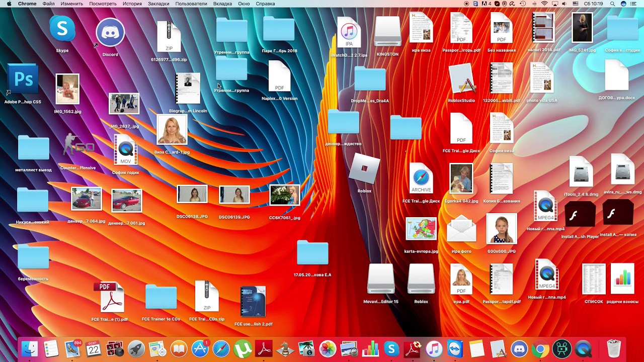This screenshot has width=644, height=362.
Task: Open the Apple menu
Action: pos(9,4)
